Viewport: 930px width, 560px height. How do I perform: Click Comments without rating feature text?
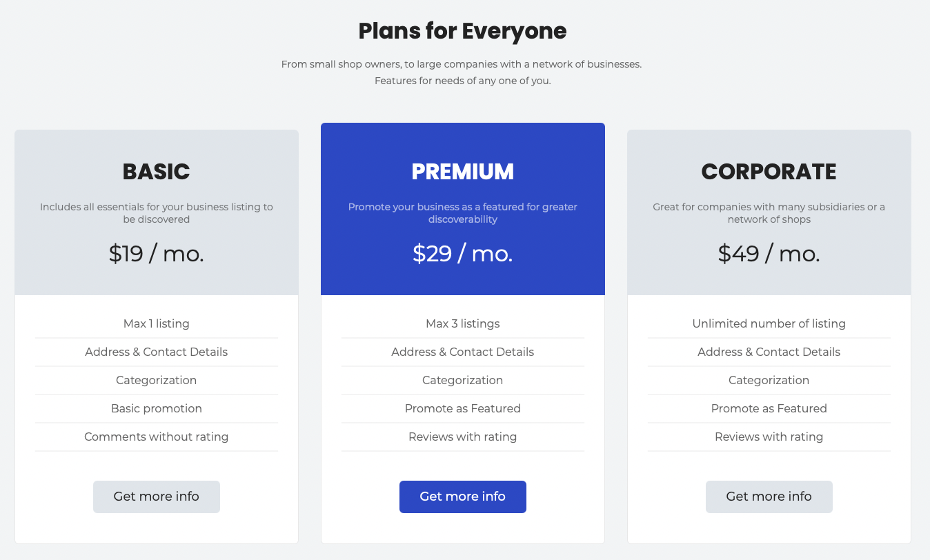[x=157, y=437]
